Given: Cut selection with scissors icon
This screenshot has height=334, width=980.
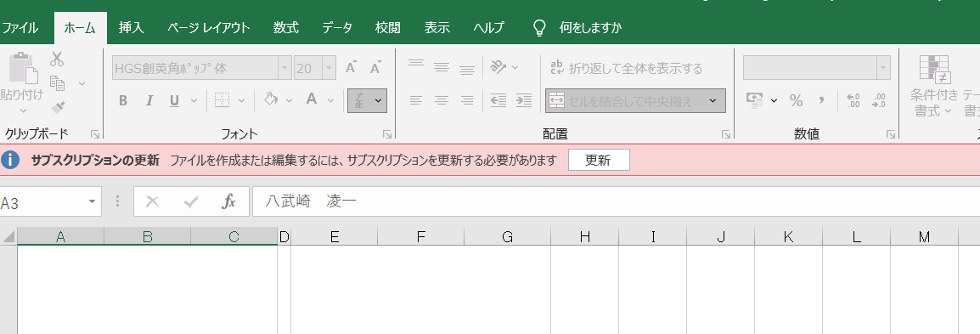Looking at the screenshot, I should 57,59.
